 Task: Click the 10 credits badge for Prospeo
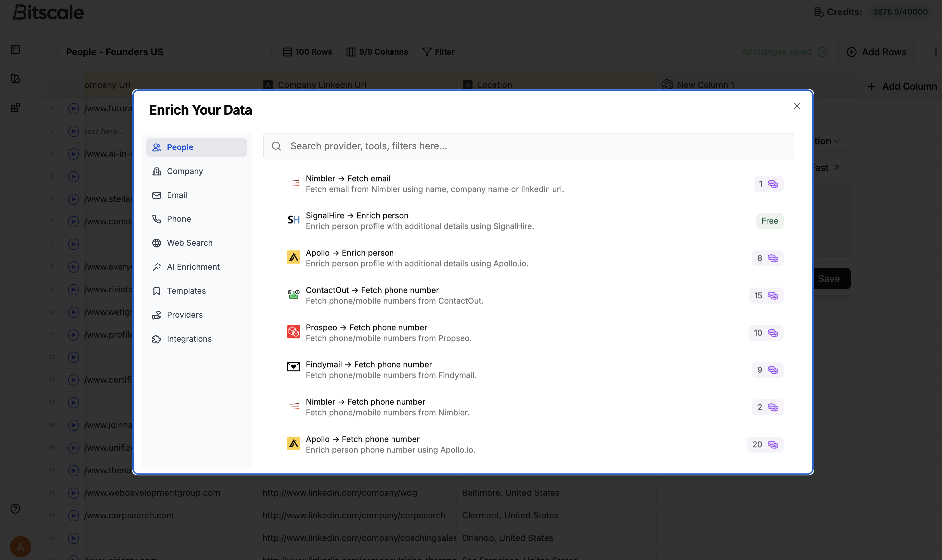(x=766, y=333)
